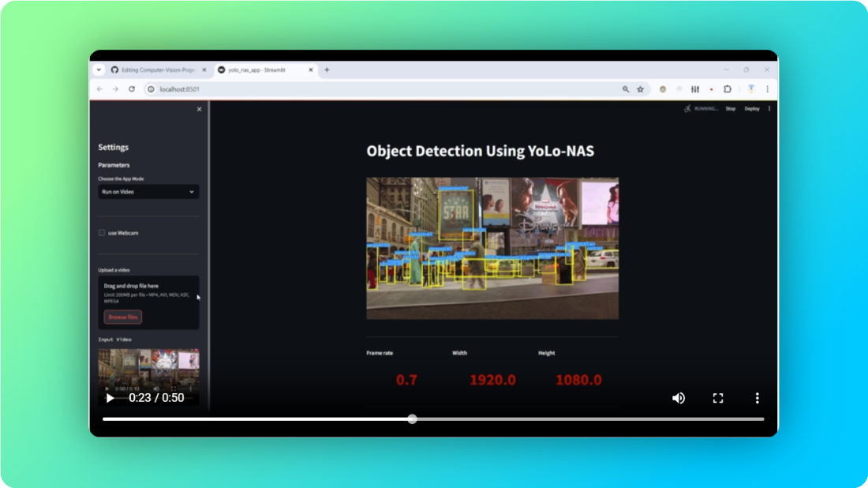Expand the Choose the App Mode dropdown
Viewport: 868px width, 488px height.
(x=148, y=192)
